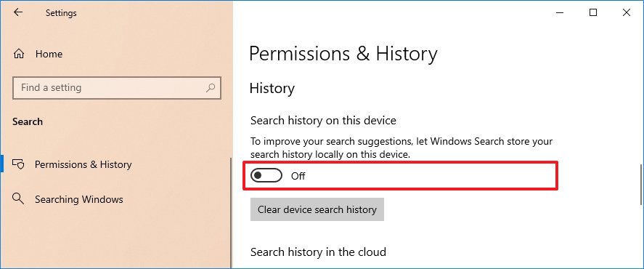Click the main page vertical scrollbar
Screen dimensions: 644x269
pyautogui.click(x=641, y=185)
